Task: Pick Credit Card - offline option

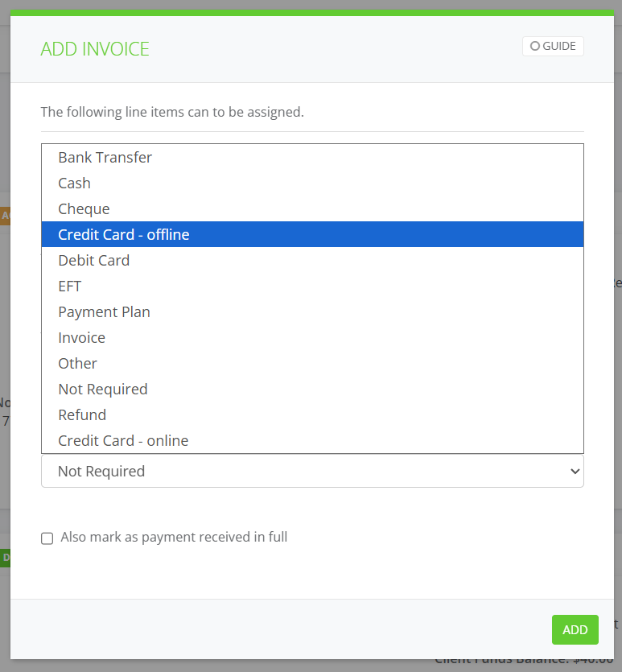Action: click(x=124, y=235)
